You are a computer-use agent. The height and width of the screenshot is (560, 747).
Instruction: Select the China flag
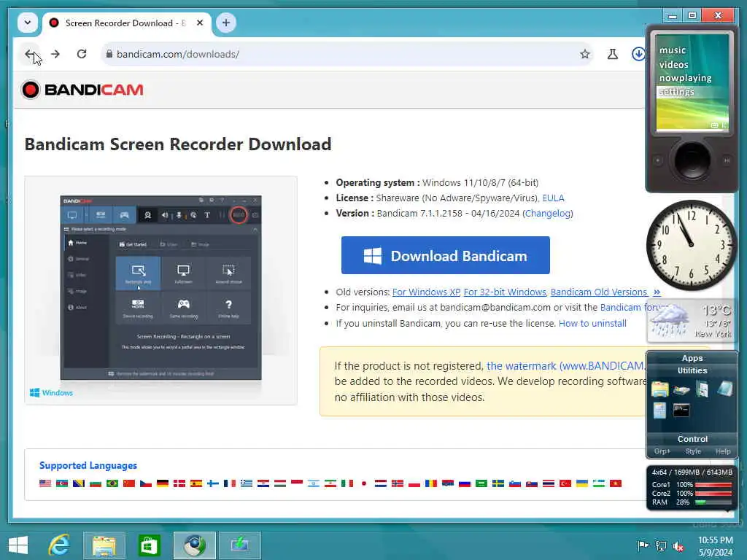(129, 483)
